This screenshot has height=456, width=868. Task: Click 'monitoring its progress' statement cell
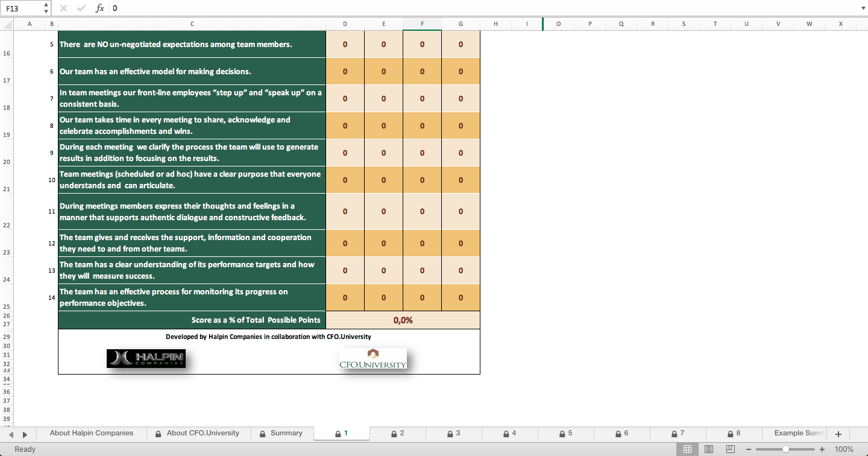coord(192,297)
